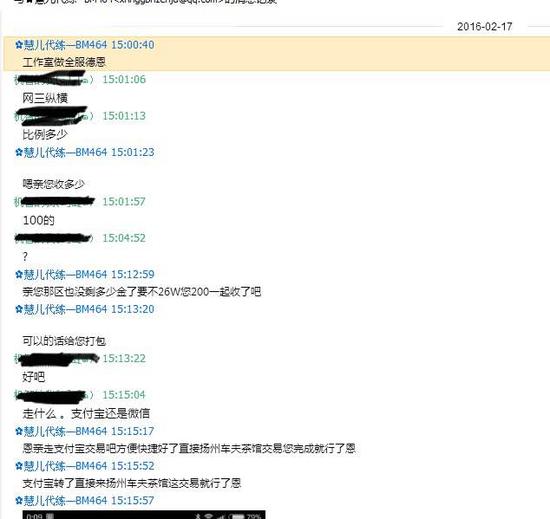Click star icon beside 15:13:20 sender name
The height and width of the screenshot is (519, 550).
point(19,309)
